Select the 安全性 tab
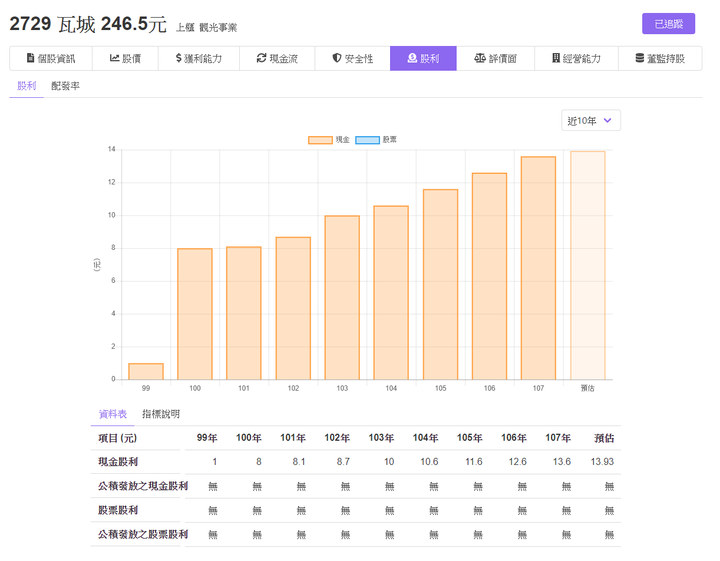This screenshot has height=561, width=720. tap(352, 58)
